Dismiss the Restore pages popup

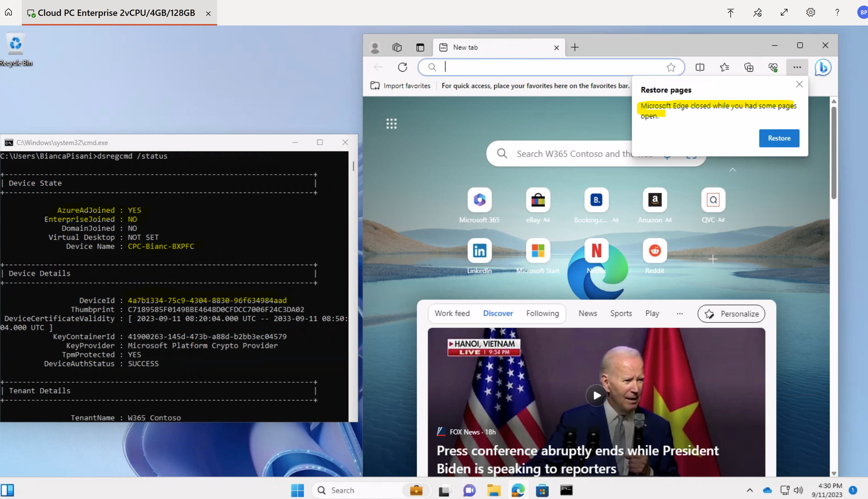click(x=799, y=85)
